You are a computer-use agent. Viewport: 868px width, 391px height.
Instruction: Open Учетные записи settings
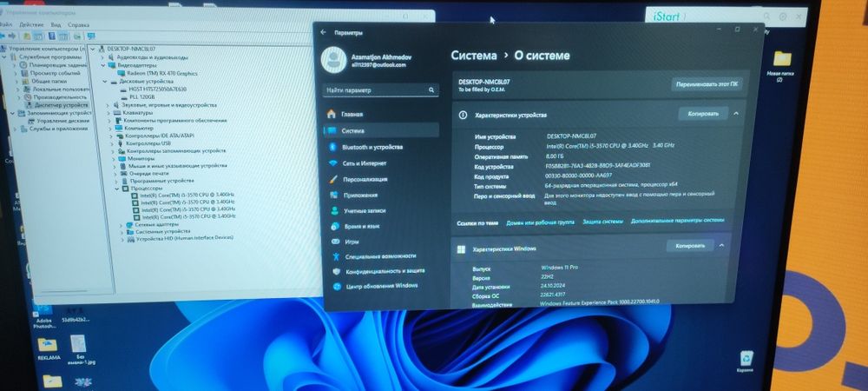381,211
